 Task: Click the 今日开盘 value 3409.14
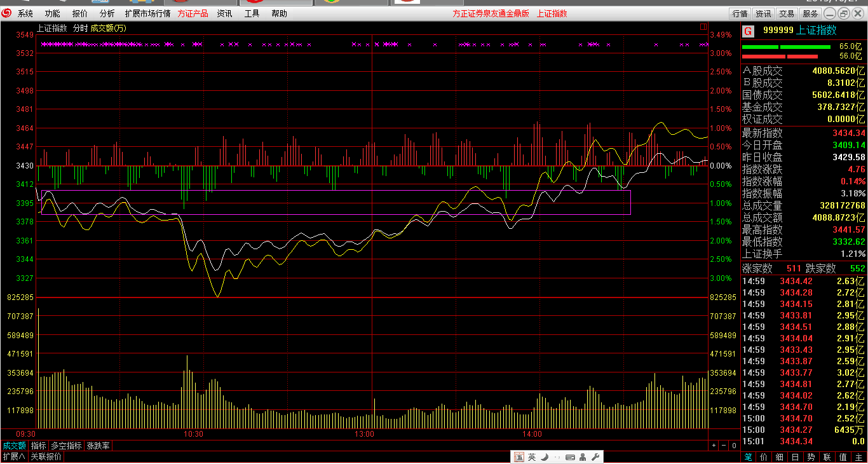(849, 145)
